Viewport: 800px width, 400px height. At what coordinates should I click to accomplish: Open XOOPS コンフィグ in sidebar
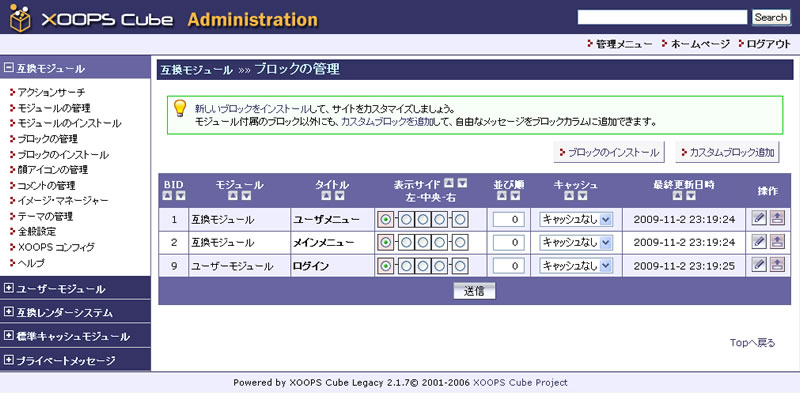coord(56,247)
